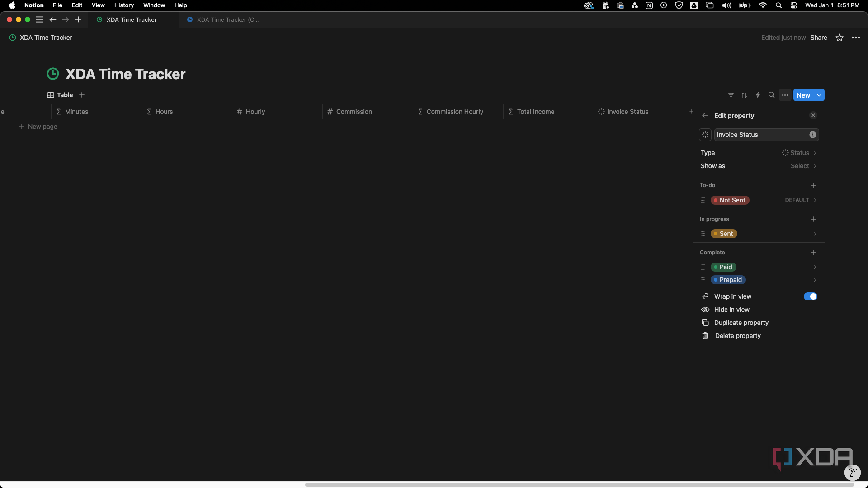Screen dimensions: 868x488
Task: Click the horizontal scrollbar at bottom
Action: pos(579,485)
